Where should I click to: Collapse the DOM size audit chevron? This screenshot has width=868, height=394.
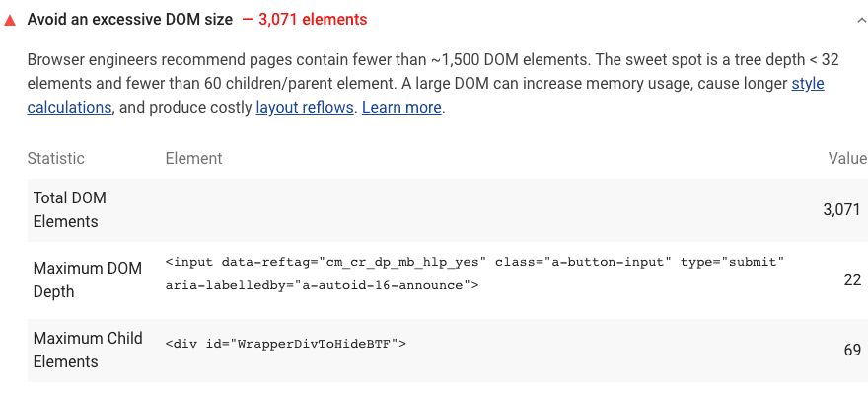(861, 21)
